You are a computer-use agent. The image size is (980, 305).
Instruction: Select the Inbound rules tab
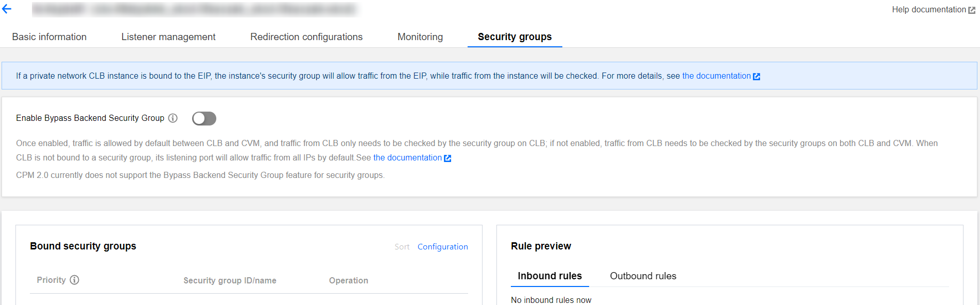pos(549,276)
